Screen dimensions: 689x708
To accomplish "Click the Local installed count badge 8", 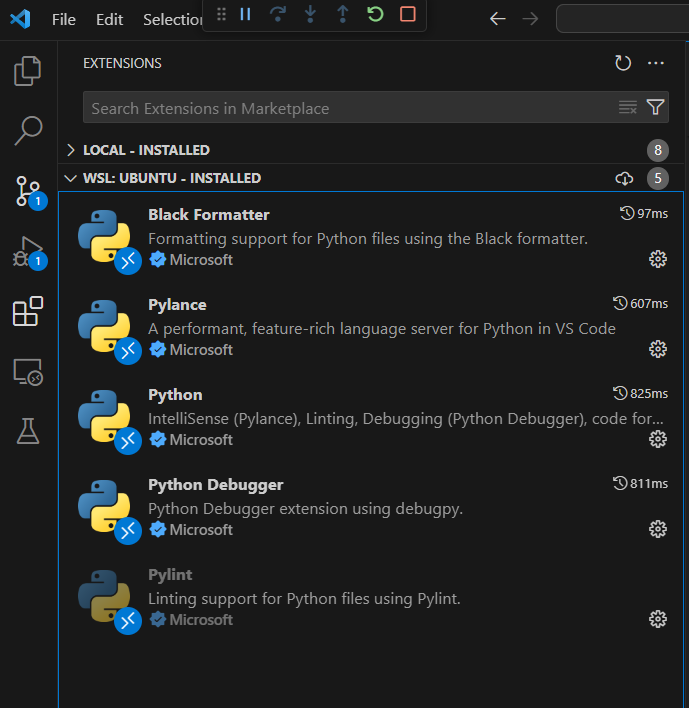I will [x=658, y=150].
